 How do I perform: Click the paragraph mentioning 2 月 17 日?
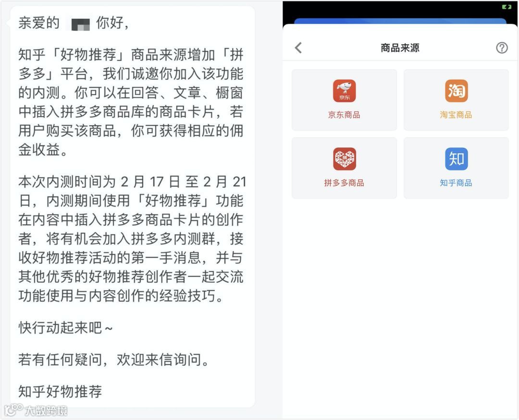pyautogui.click(x=132, y=239)
